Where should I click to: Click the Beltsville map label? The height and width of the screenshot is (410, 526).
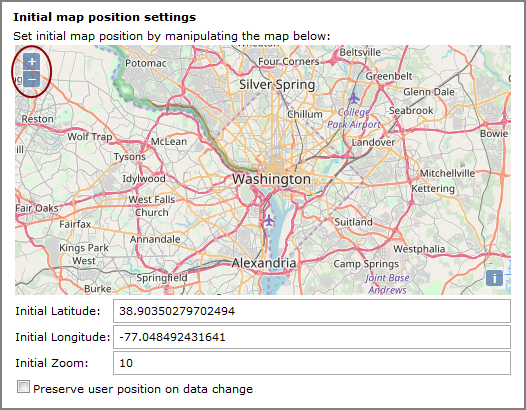pos(360,52)
